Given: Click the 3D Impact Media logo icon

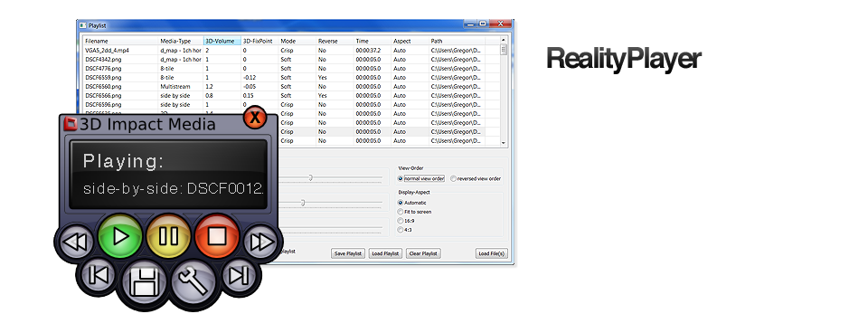Looking at the screenshot, I should 71,123.
